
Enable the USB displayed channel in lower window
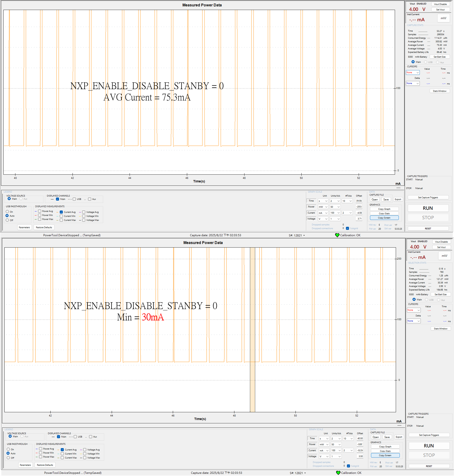click(x=75, y=437)
